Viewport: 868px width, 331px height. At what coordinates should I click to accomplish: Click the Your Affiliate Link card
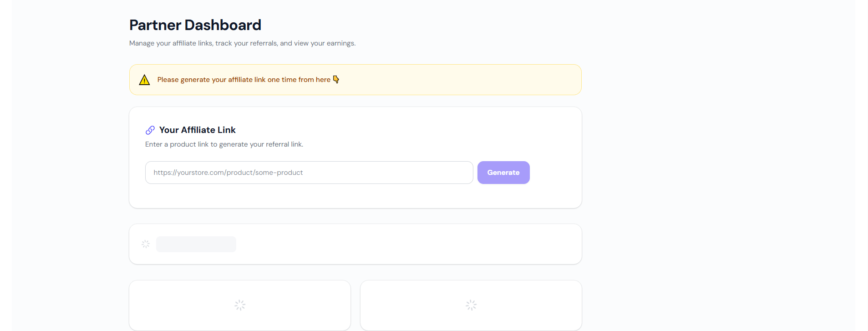pos(355,158)
